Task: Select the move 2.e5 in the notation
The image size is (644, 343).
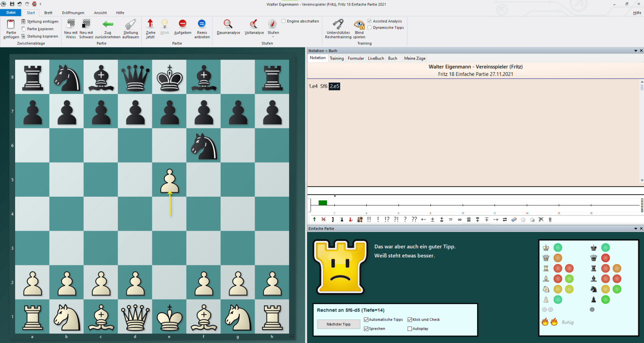Action: [x=334, y=86]
